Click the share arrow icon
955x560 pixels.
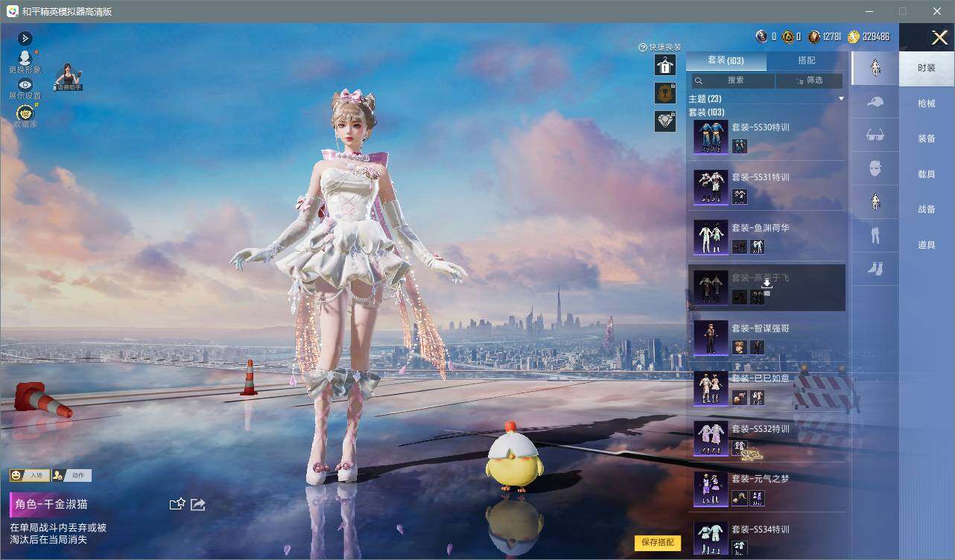[198, 504]
